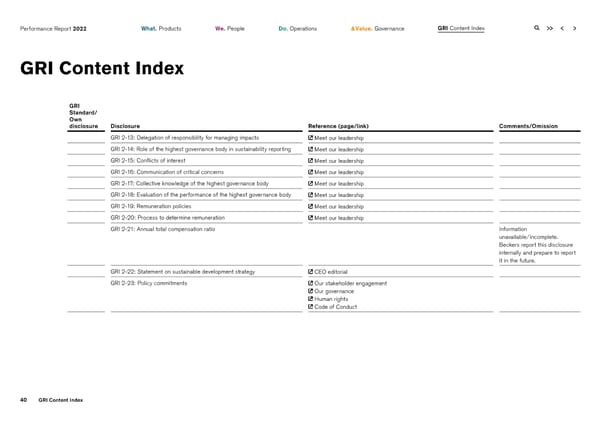Viewport: 600px width, 424px height.
Task: Click the search magnifier icon
Action: click(x=536, y=28)
